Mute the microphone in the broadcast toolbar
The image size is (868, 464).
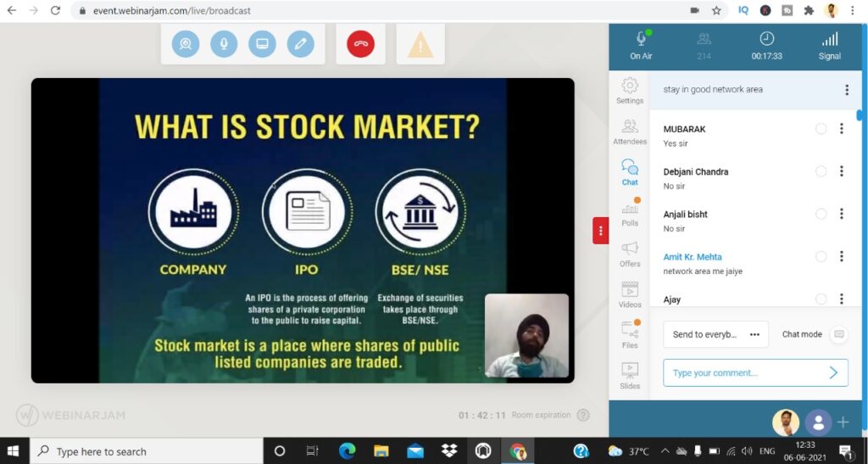(x=224, y=44)
